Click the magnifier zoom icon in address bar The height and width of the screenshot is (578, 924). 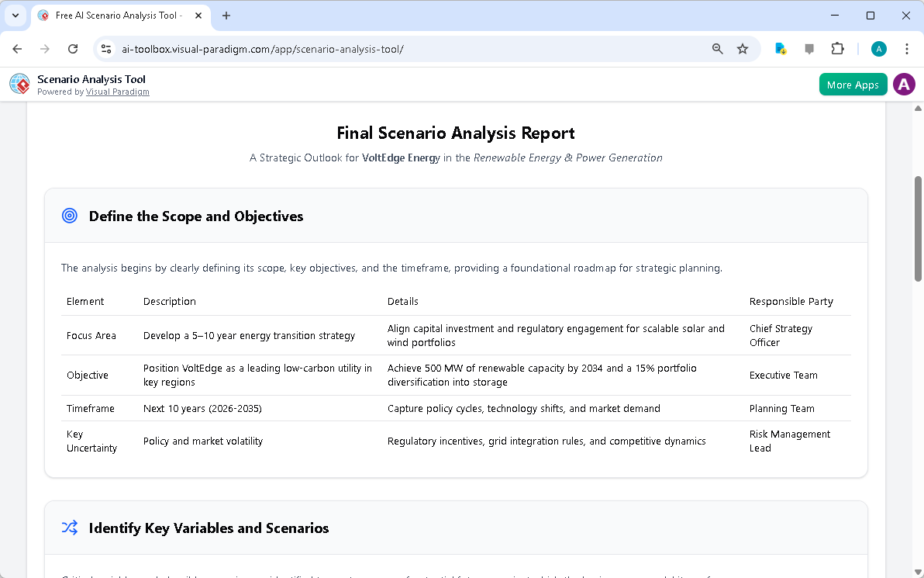(x=717, y=48)
